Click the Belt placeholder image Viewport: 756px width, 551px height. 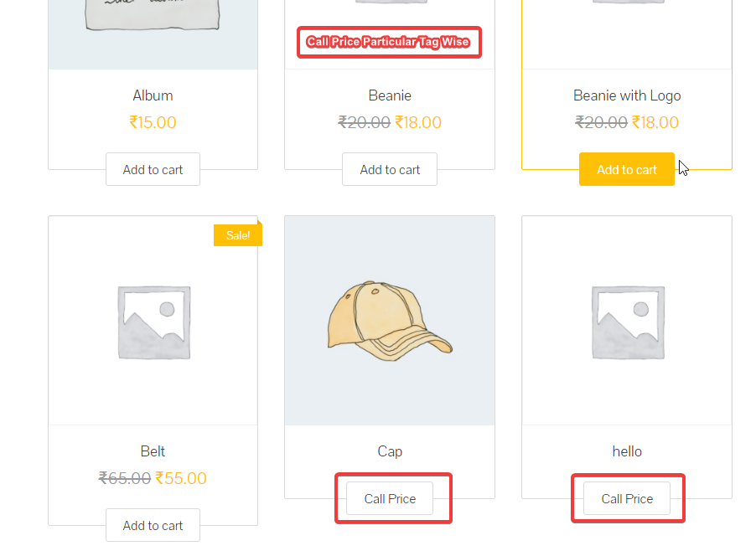[x=153, y=322]
